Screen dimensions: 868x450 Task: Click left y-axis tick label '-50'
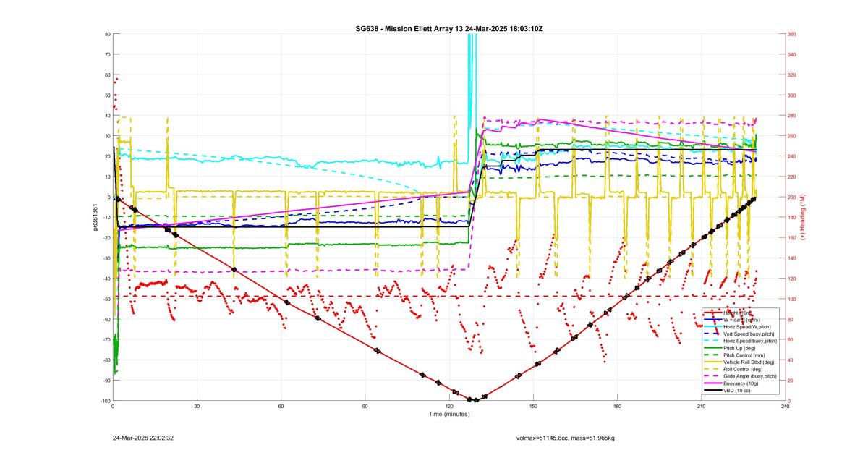(106, 299)
